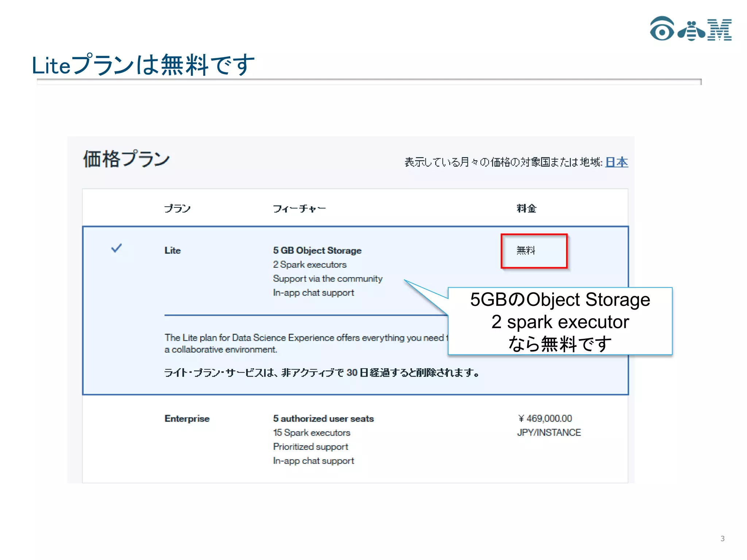The height and width of the screenshot is (560, 747).
Task: Click 5 GB Object Storage feature
Action: point(317,250)
